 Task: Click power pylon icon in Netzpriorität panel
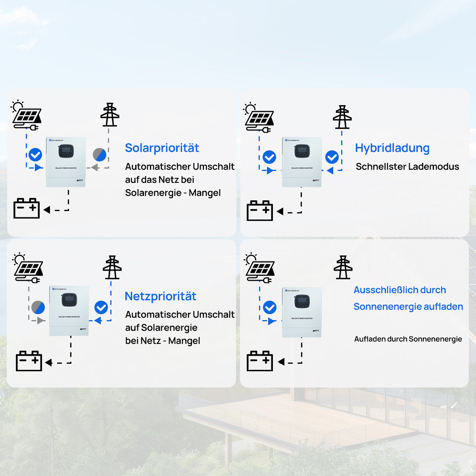112,268
